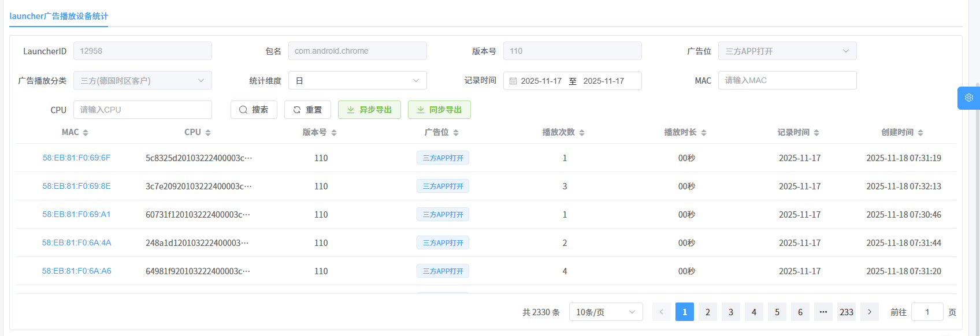
Task: Select the launcher广告播放设备统计 tab
Action: [58, 16]
